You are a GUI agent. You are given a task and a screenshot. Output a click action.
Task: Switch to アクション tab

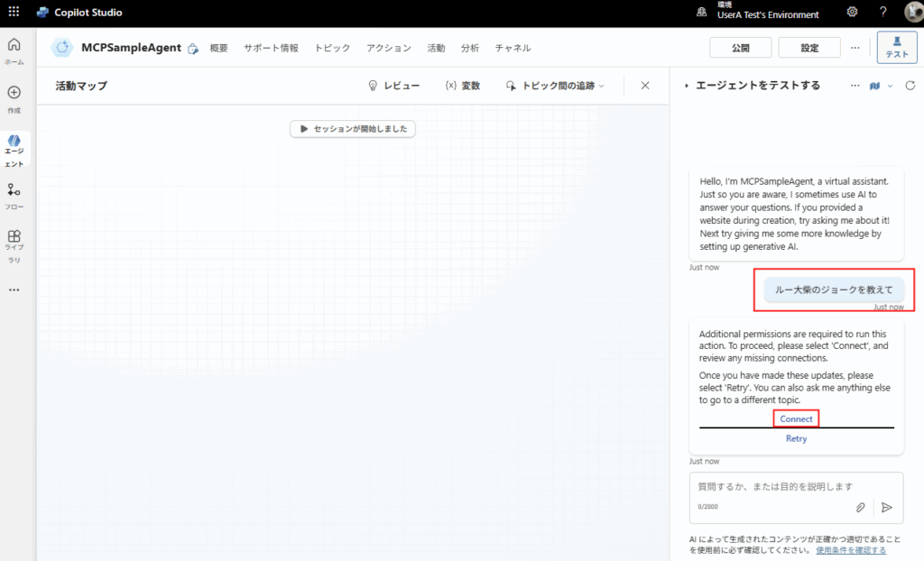point(389,48)
